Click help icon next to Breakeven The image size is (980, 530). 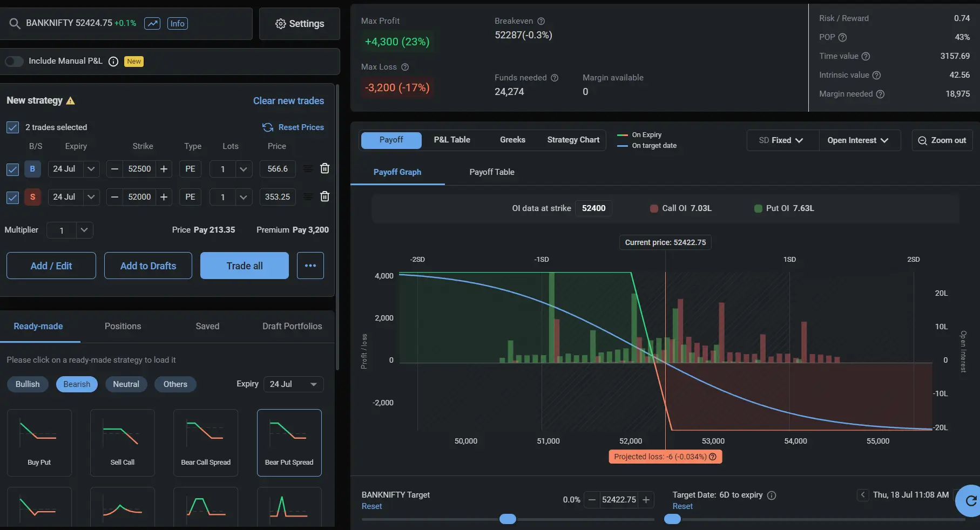541,21
